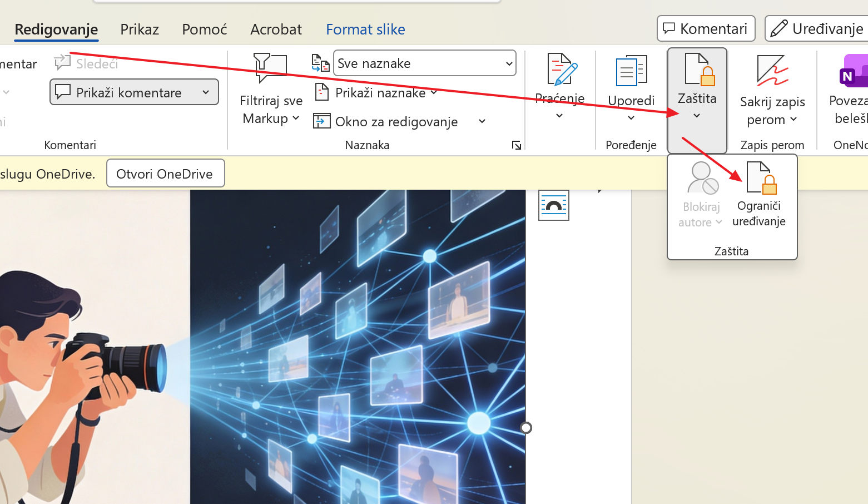The image size is (868, 504).
Task: Open the Format slike tab
Action: coord(365,29)
